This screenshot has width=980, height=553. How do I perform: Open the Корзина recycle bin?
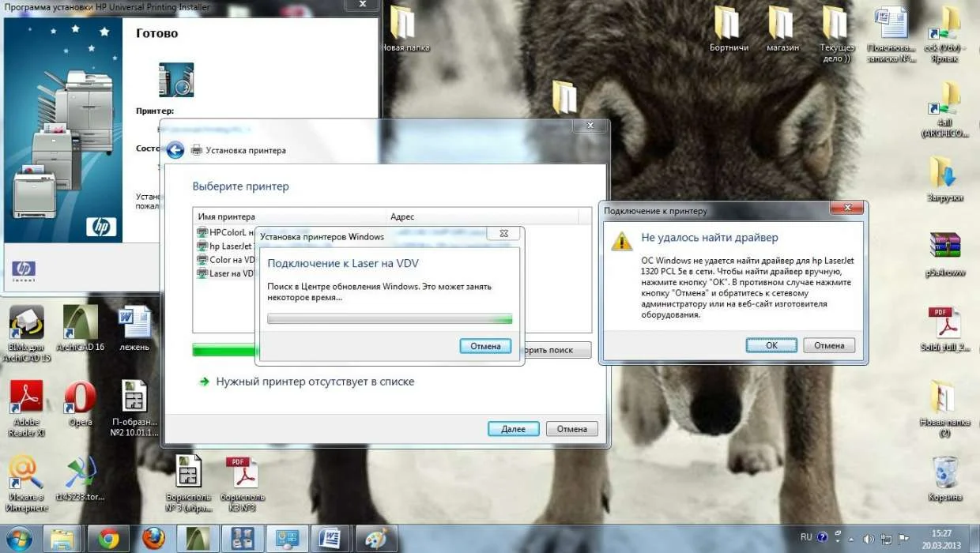[945, 479]
